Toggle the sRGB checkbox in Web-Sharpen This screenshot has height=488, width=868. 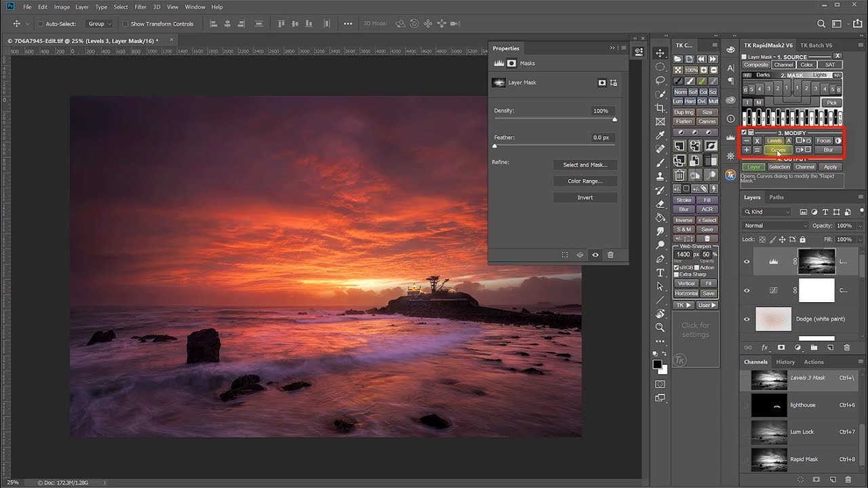pyautogui.click(x=676, y=268)
